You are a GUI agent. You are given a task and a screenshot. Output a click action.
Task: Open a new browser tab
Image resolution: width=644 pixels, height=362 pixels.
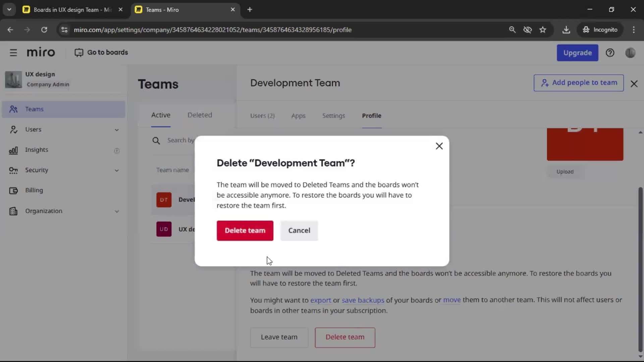point(250,10)
